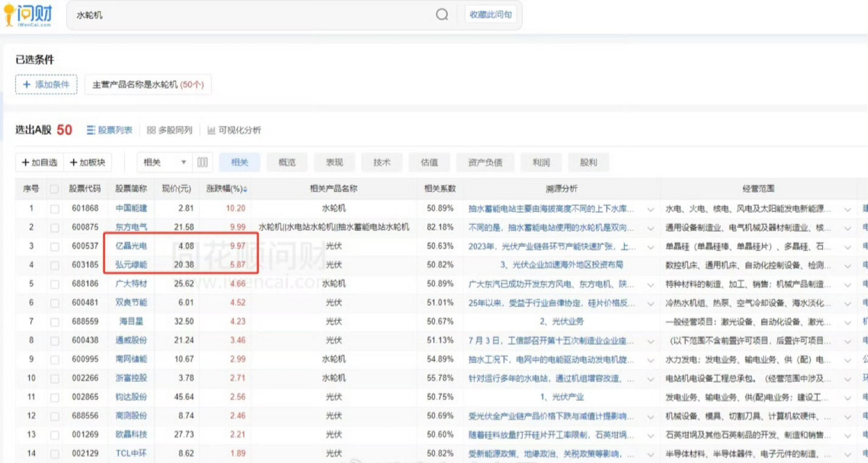The image size is (868, 463).
Task: Tick checkbox for row 600481 双良节能
Action: point(54,303)
